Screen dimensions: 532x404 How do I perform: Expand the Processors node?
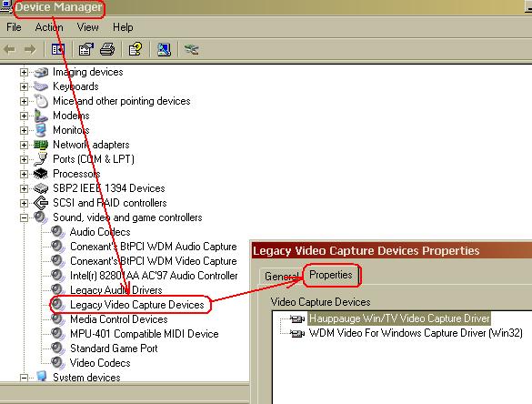pyautogui.click(x=24, y=174)
